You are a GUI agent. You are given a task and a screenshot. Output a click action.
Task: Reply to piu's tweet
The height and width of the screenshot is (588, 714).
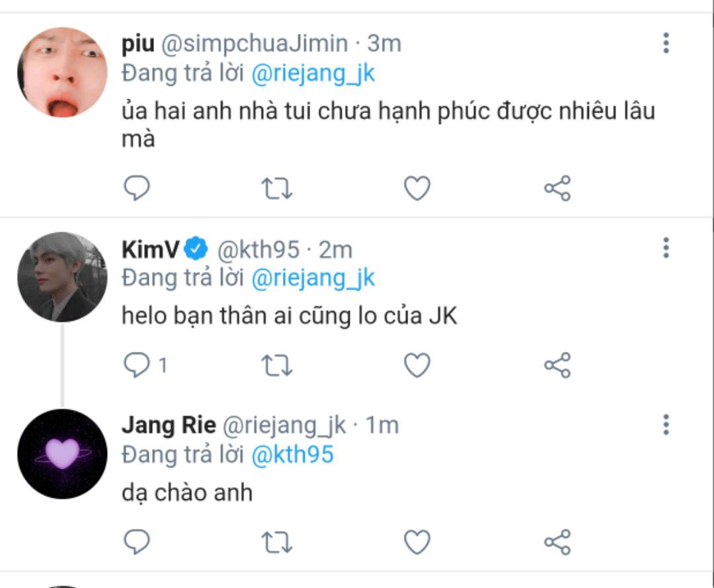(137, 189)
